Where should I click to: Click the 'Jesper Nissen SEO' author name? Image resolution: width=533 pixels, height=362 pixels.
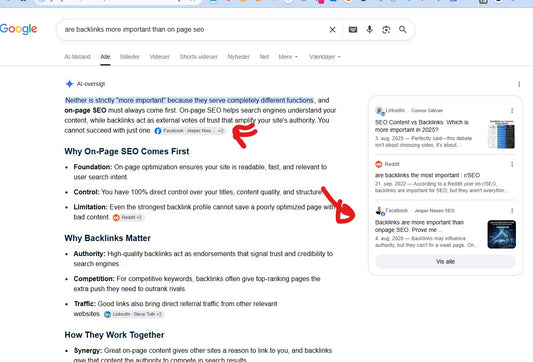(x=434, y=211)
